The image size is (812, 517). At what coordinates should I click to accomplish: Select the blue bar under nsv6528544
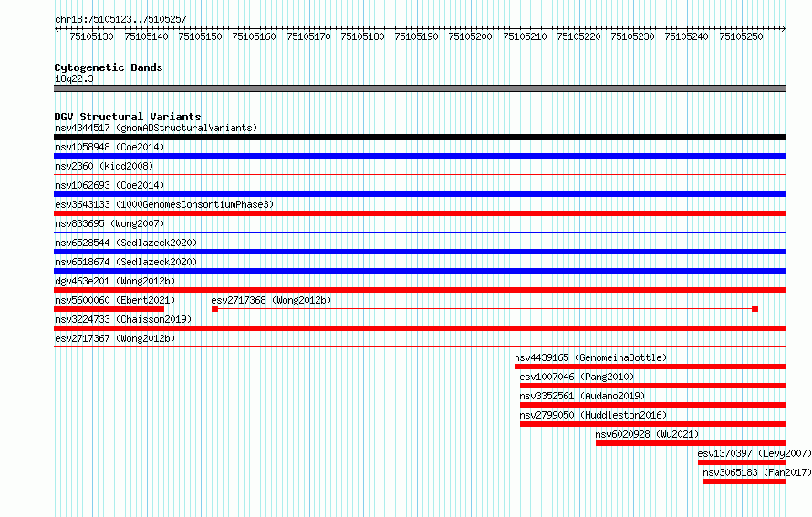[420, 252]
